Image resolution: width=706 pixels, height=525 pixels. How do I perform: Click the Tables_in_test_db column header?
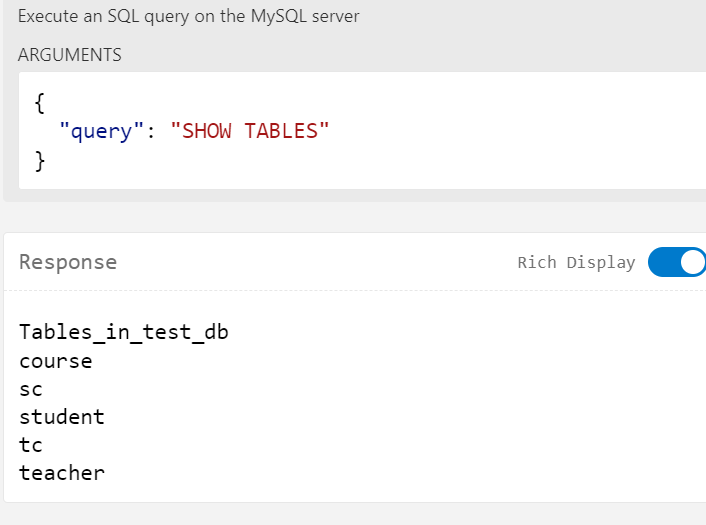[x=124, y=332]
